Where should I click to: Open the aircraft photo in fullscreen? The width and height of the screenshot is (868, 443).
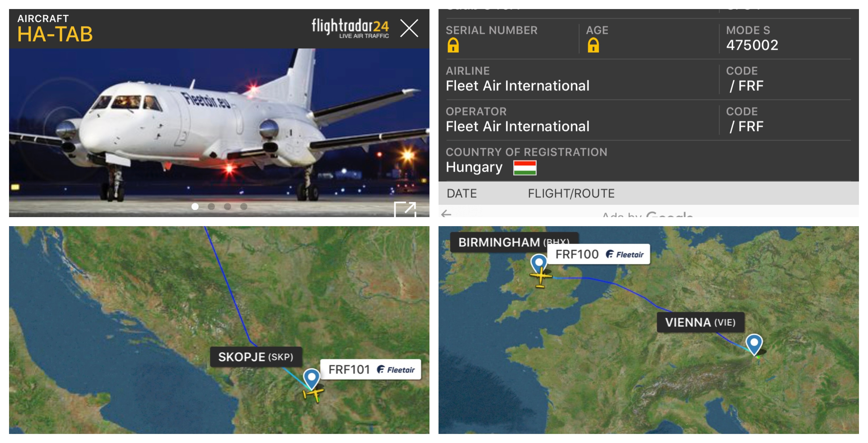click(x=405, y=209)
